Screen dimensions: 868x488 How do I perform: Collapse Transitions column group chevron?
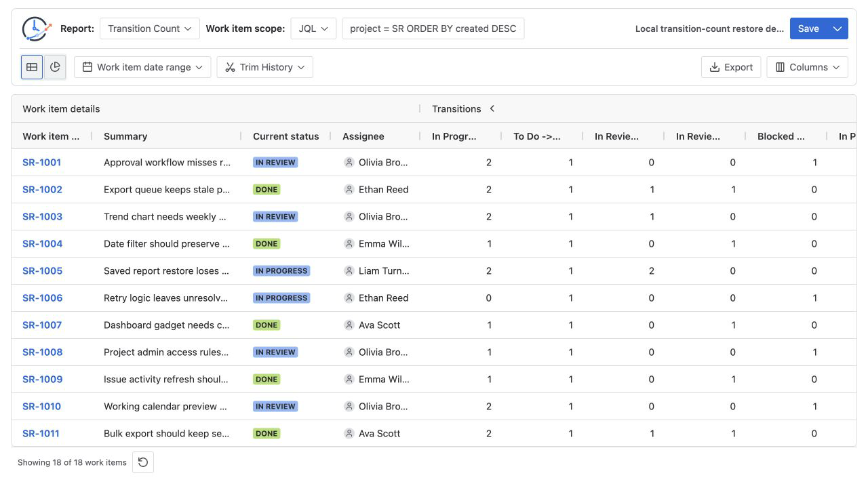click(492, 108)
